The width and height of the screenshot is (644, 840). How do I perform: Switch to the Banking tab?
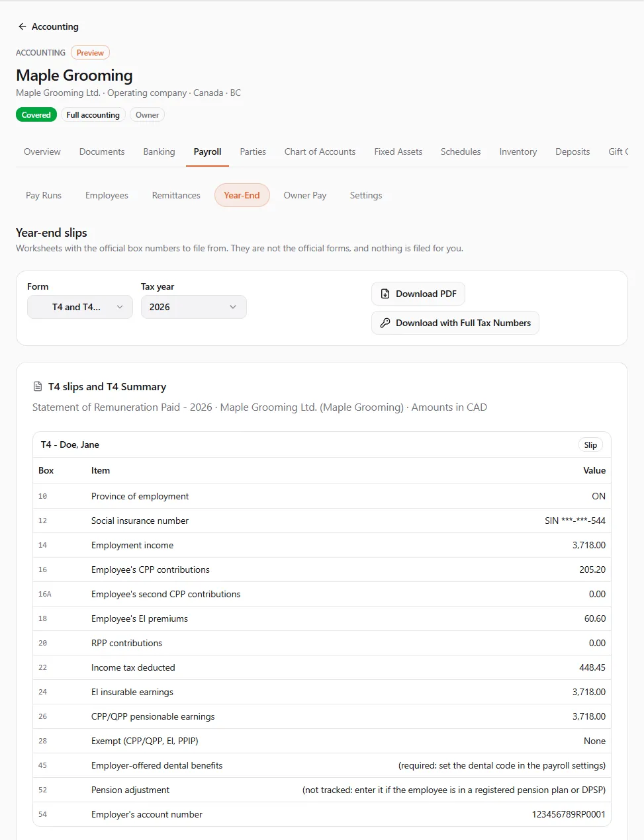tap(159, 151)
